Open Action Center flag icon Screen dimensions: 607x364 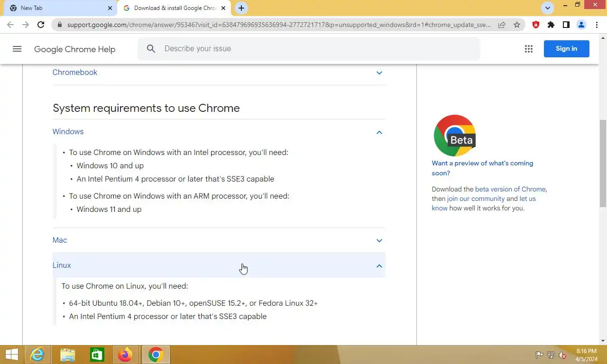[539, 355]
